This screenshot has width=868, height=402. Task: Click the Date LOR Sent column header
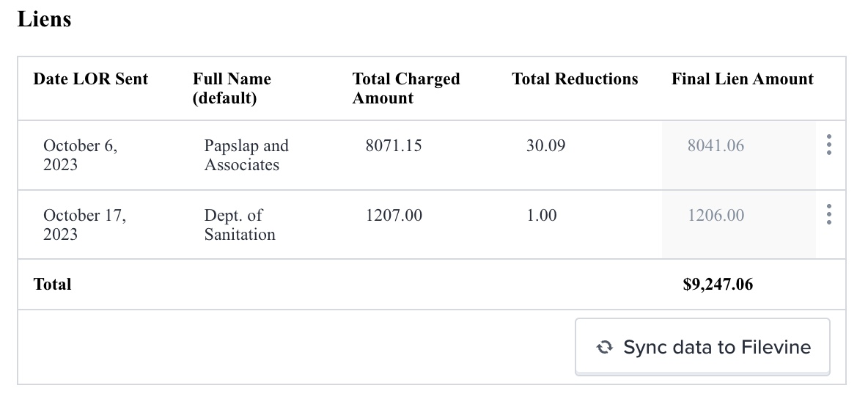point(91,79)
